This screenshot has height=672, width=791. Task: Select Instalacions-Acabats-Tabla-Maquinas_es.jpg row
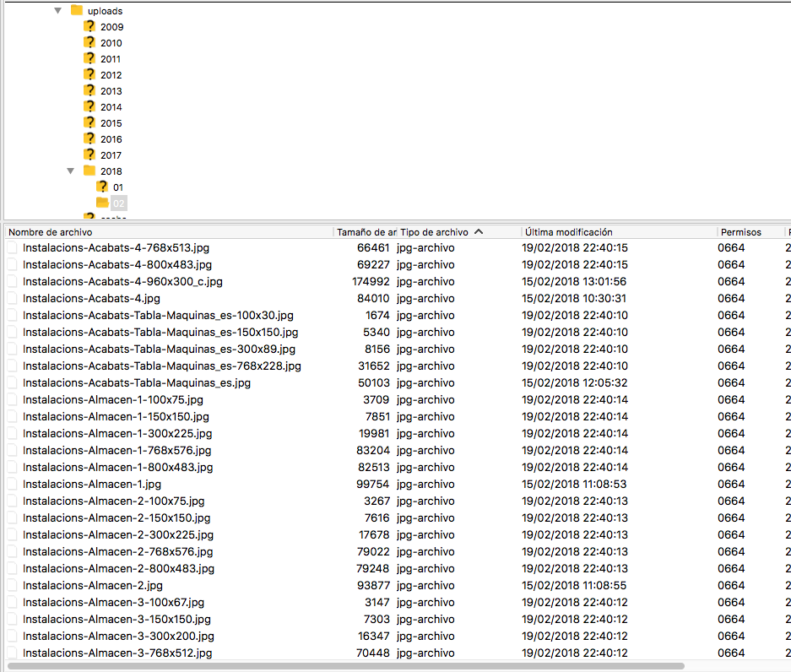tap(137, 383)
